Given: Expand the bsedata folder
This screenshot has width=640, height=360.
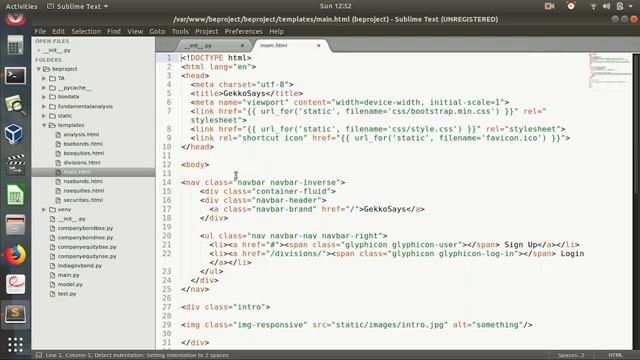Looking at the screenshot, I should point(44,97).
